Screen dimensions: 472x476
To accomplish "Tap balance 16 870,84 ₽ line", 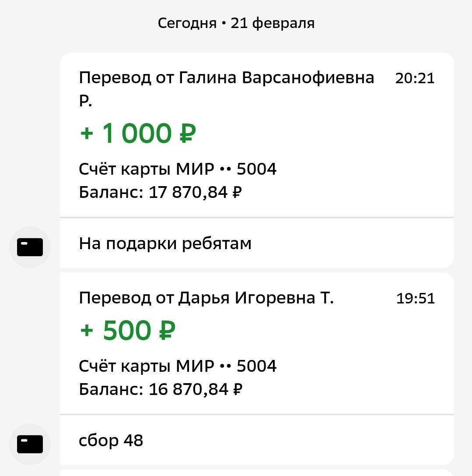I will click(x=160, y=389).
